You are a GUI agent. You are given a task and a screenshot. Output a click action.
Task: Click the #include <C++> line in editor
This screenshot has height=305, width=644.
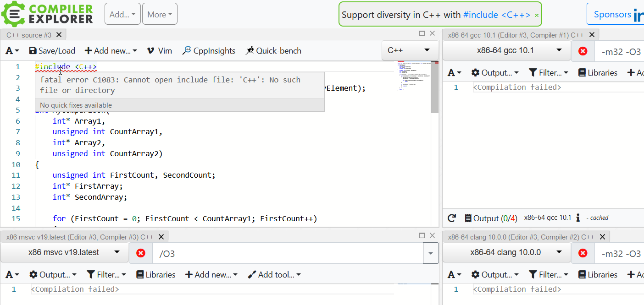66,66
